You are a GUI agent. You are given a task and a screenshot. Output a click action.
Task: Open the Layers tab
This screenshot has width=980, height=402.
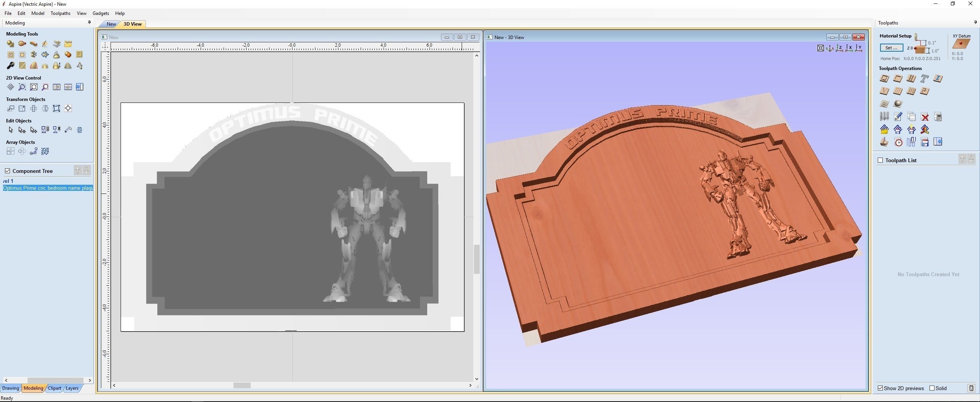tap(72, 388)
